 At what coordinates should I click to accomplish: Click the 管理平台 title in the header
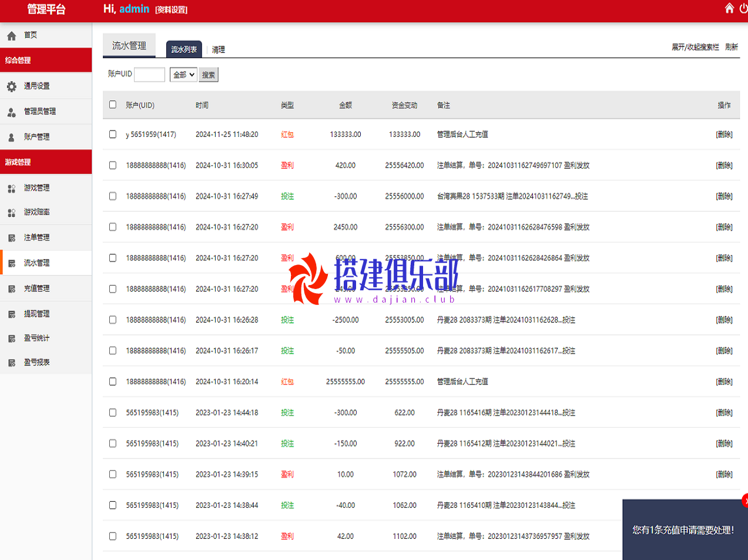point(46,9)
